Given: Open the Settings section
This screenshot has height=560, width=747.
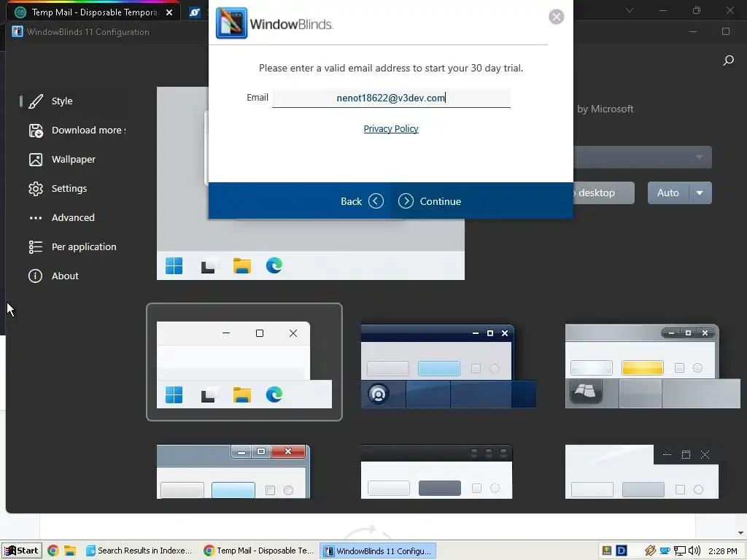Looking at the screenshot, I should 74,189.
